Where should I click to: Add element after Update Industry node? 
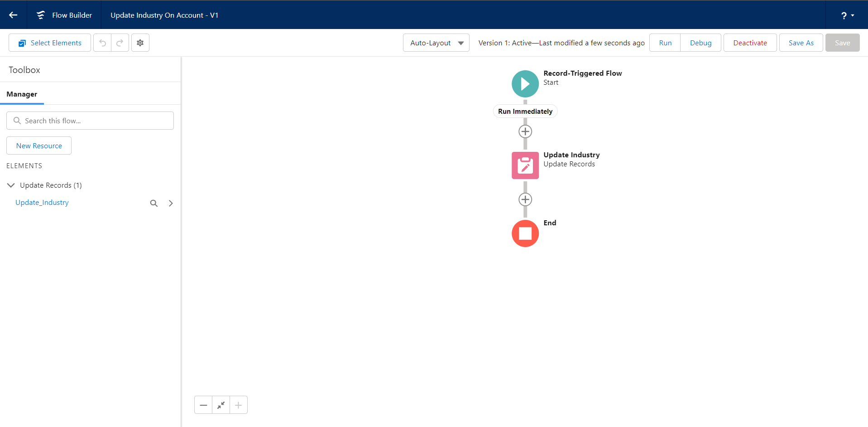pyautogui.click(x=525, y=199)
